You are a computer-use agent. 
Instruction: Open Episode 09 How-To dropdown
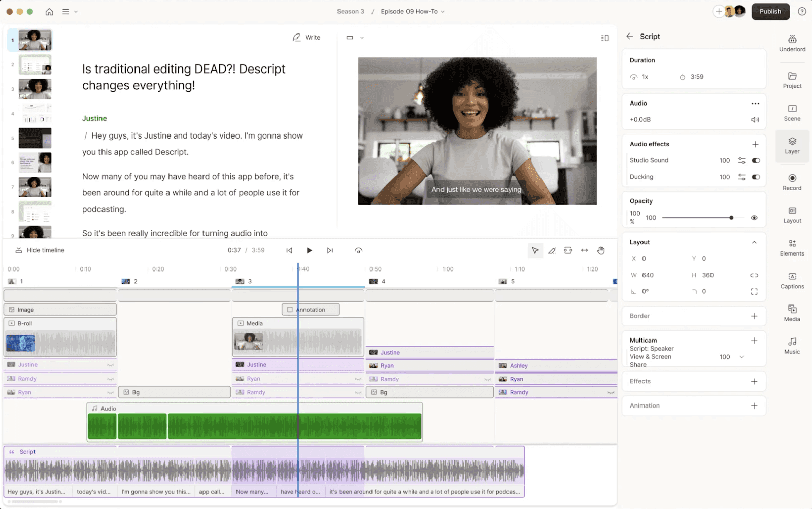[413, 12]
